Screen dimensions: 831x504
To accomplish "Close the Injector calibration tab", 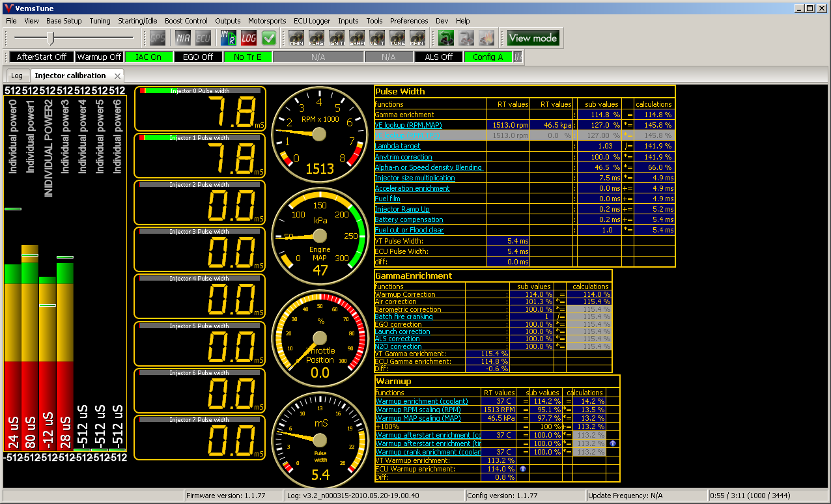I will (117, 76).
